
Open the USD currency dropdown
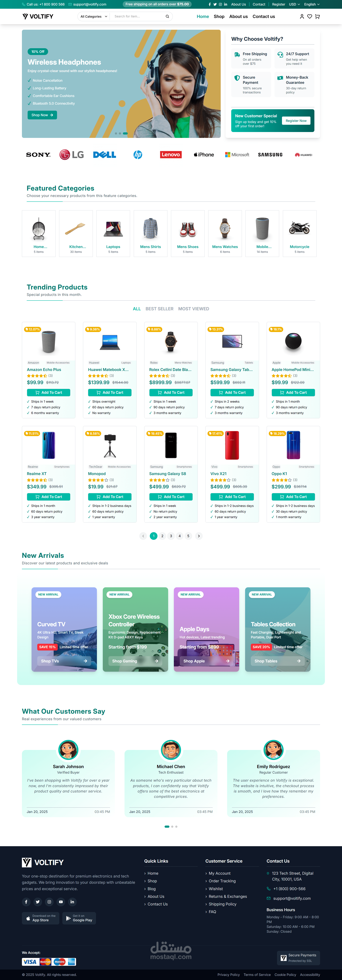pos(294,5)
